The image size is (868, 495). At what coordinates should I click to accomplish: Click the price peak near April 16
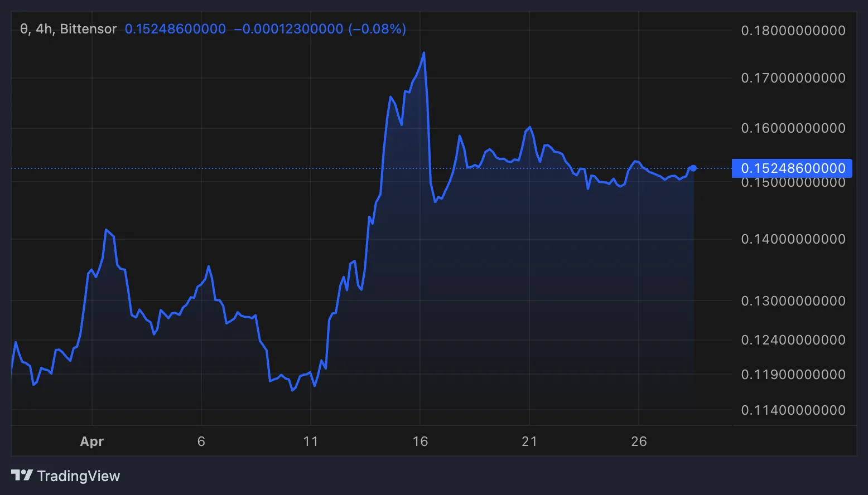(424, 53)
